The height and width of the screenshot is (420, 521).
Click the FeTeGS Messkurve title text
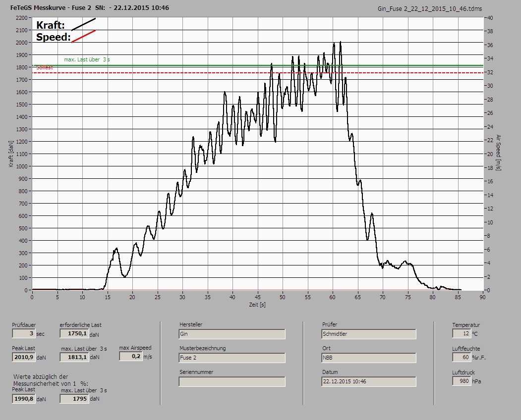(x=90, y=7)
